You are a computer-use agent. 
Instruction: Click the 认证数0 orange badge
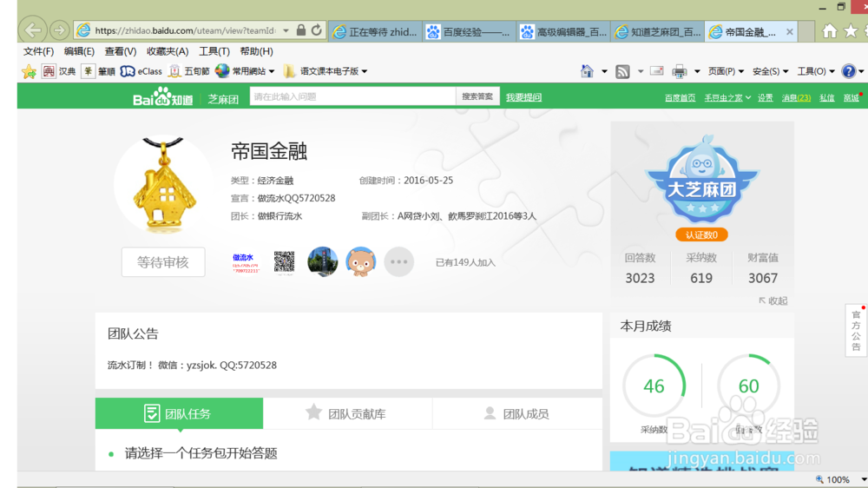[x=701, y=234]
